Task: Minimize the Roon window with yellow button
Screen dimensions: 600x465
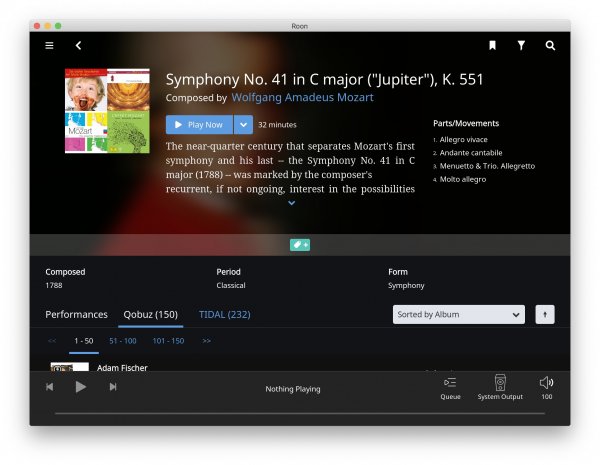Action: [47, 26]
